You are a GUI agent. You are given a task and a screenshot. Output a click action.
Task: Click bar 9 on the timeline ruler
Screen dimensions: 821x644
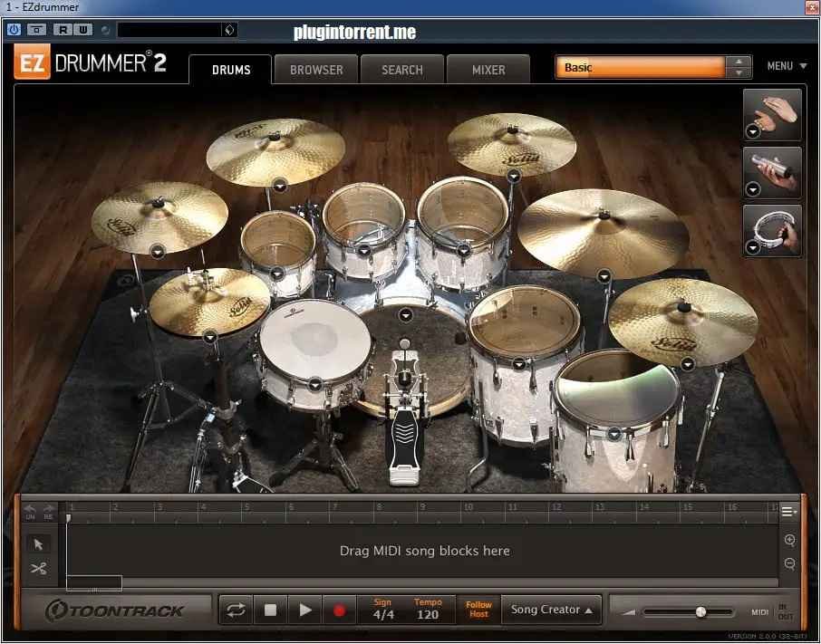(x=422, y=507)
